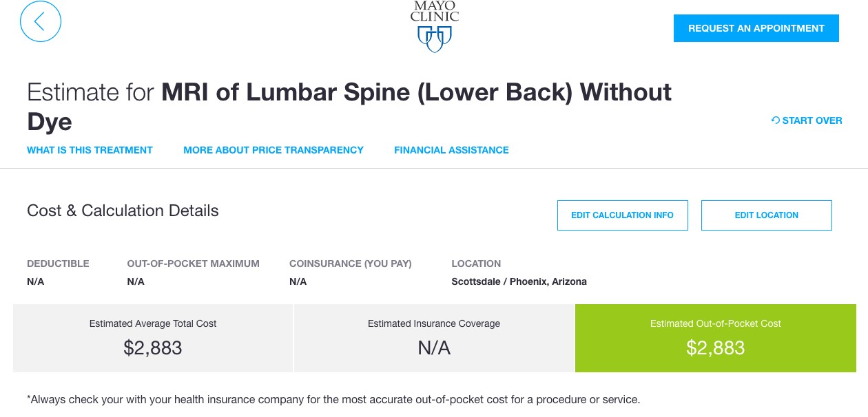
Task: Click REQUEST AN APPOINTMENT
Action: click(756, 28)
